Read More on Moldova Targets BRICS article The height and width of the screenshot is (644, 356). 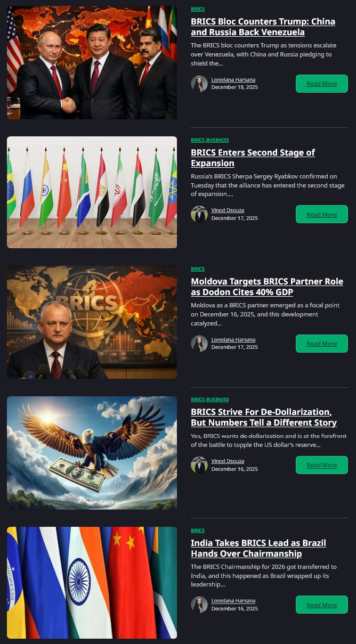tap(322, 344)
